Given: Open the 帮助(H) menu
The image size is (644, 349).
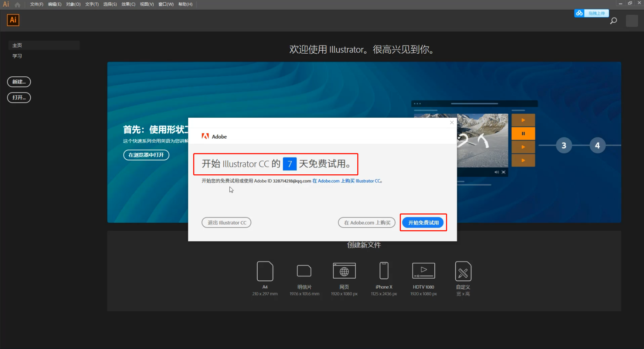Looking at the screenshot, I should (x=185, y=4).
